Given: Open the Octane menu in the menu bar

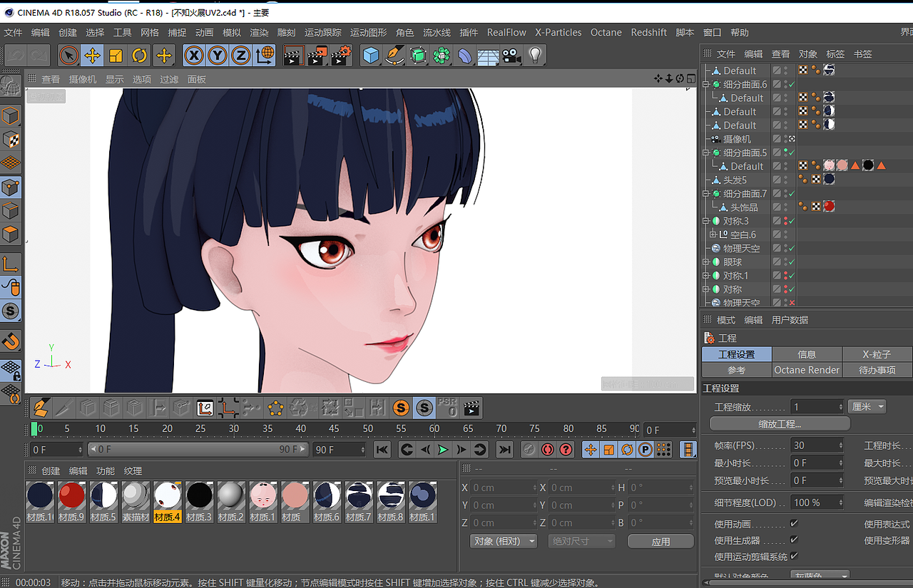Looking at the screenshot, I should pos(606,32).
